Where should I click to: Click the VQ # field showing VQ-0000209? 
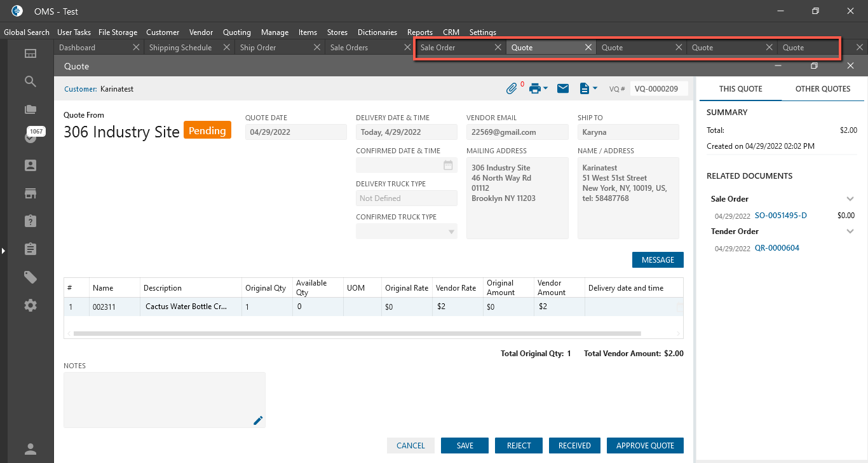(x=659, y=89)
